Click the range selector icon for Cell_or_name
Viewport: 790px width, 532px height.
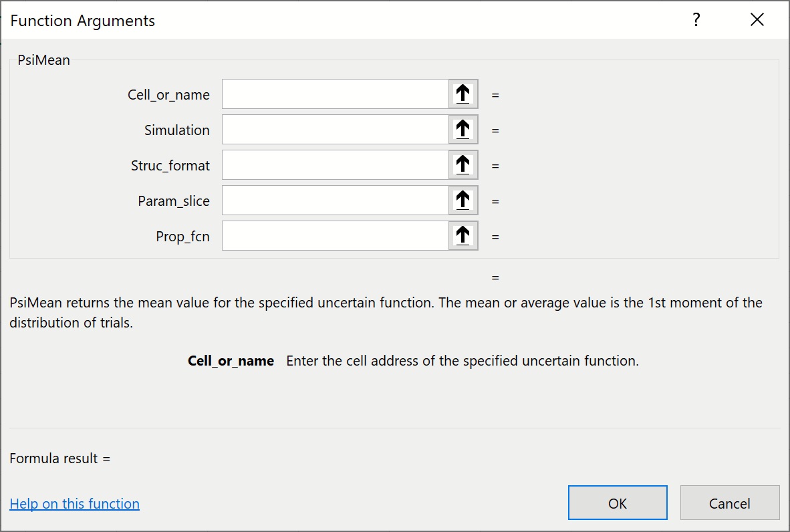click(x=463, y=94)
